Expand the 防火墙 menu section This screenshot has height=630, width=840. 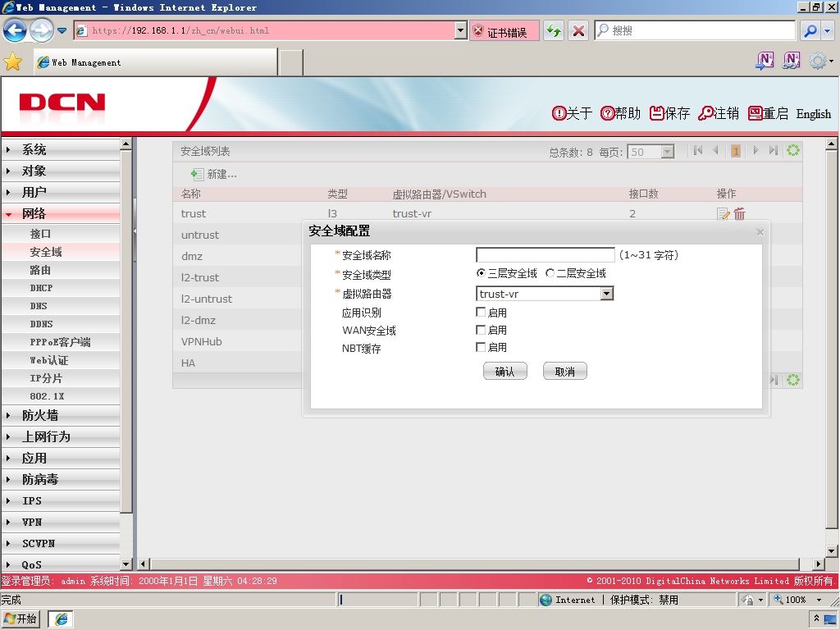click(61, 415)
